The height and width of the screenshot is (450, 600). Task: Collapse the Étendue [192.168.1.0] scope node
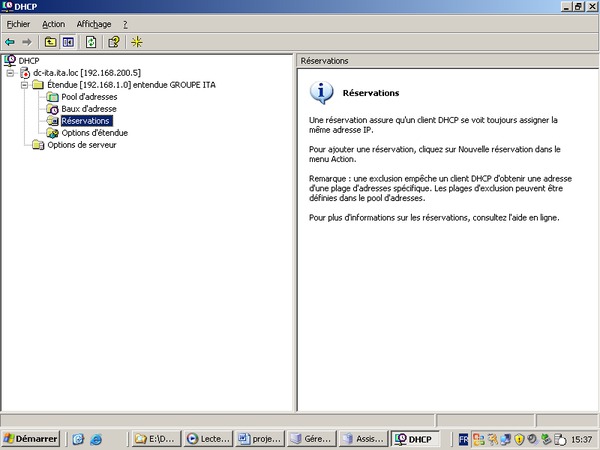[25, 85]
